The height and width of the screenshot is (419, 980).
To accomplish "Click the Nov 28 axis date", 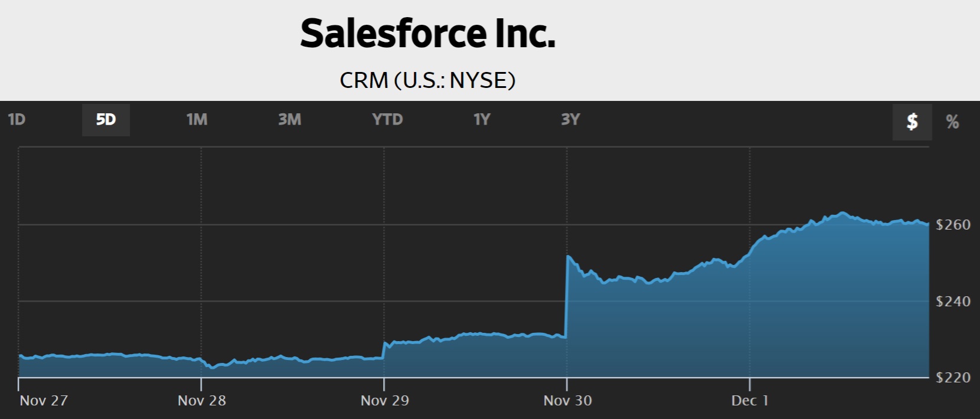I will pos(202,401).
